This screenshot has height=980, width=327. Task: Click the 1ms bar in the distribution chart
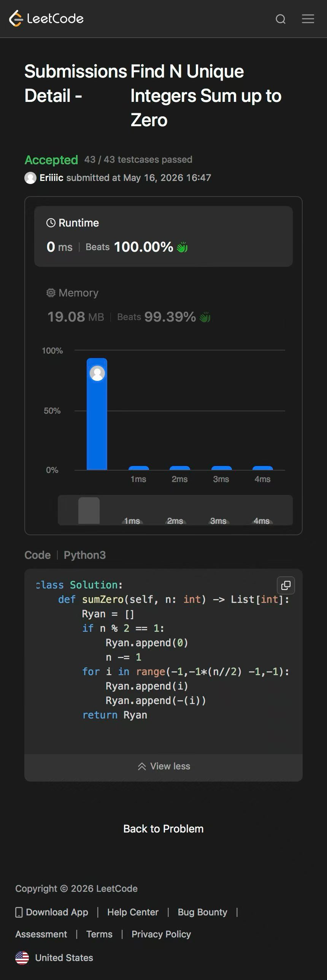tap(138, 468)
